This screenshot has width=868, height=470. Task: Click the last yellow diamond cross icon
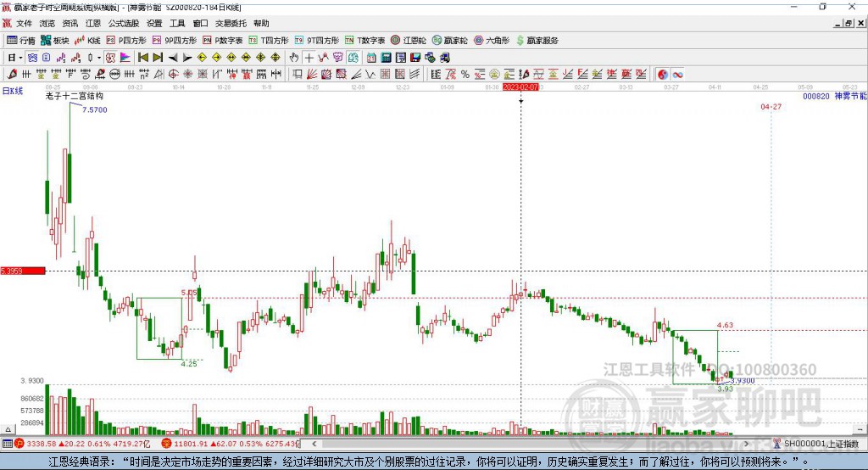pos(275,58)
